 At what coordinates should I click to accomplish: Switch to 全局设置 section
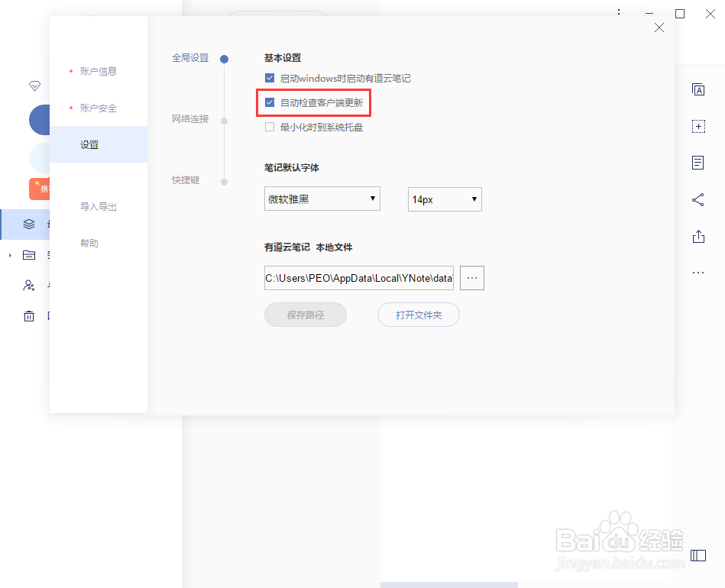pos(190,58)
